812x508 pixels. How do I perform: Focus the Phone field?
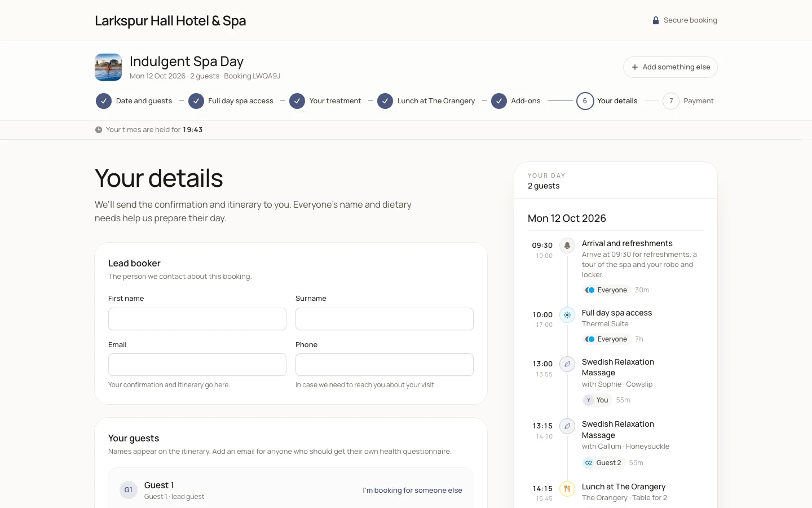click(385, 365)
